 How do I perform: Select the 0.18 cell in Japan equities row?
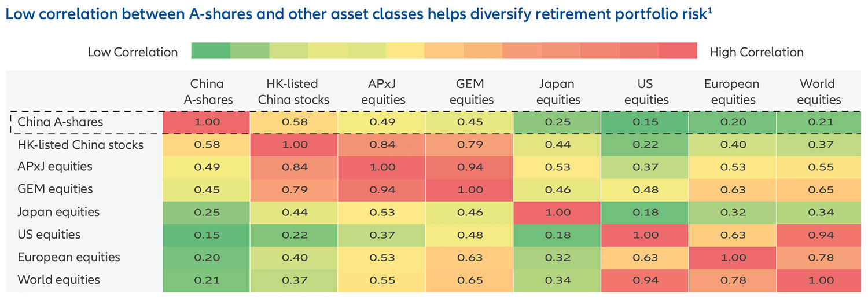tap(646, 213)
